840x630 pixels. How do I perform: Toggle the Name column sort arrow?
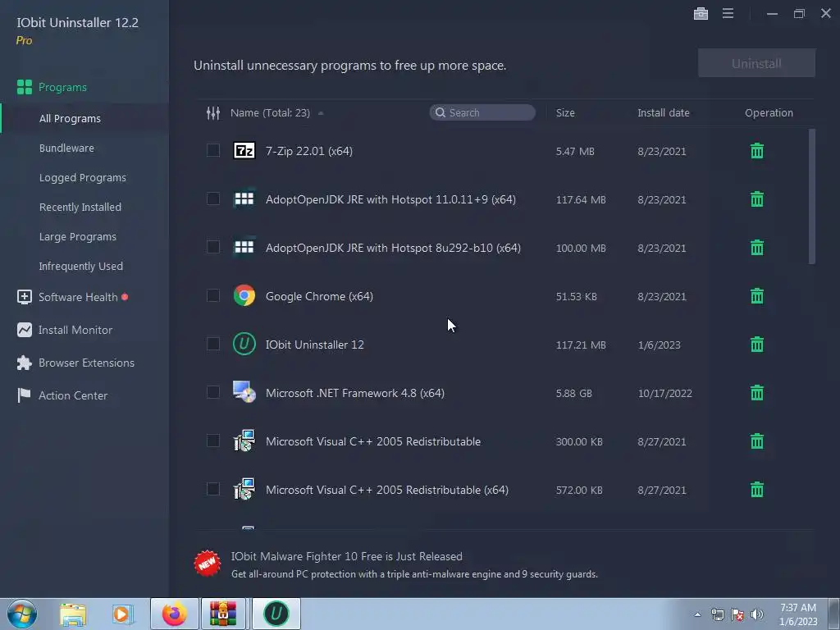[x=321, y=113]
